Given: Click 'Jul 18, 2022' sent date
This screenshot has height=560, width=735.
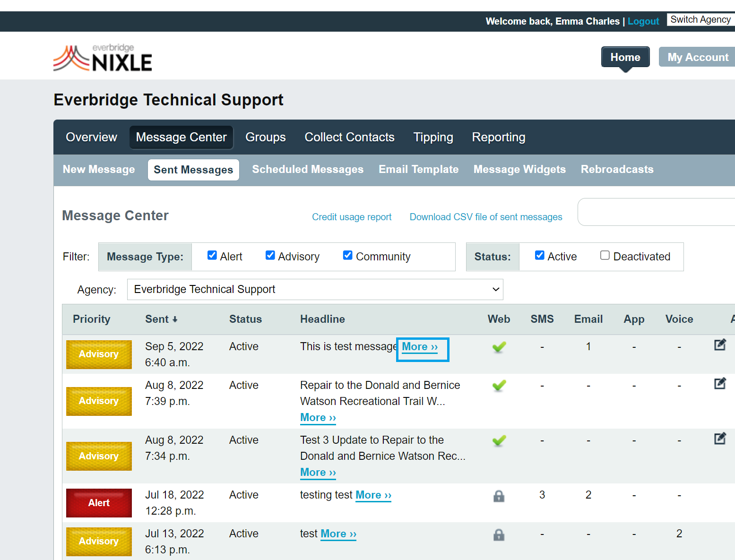Looking at the screenshot, I should click(x=174, y=495).
